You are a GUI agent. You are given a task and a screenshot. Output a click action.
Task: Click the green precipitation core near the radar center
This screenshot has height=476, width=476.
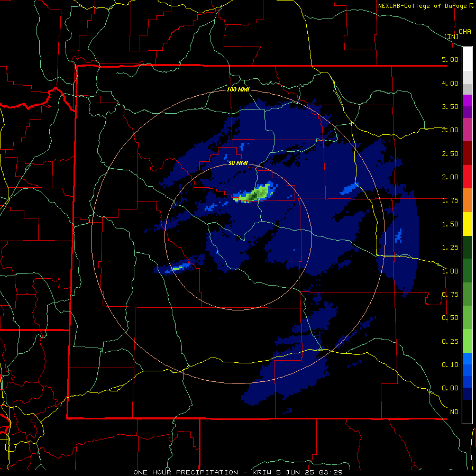coord(254,194)
